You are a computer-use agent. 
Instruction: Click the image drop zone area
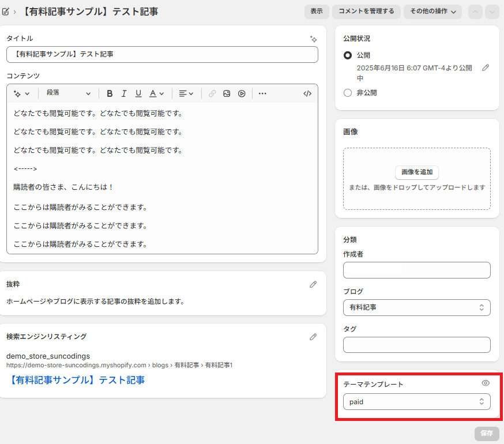point(417,179)
